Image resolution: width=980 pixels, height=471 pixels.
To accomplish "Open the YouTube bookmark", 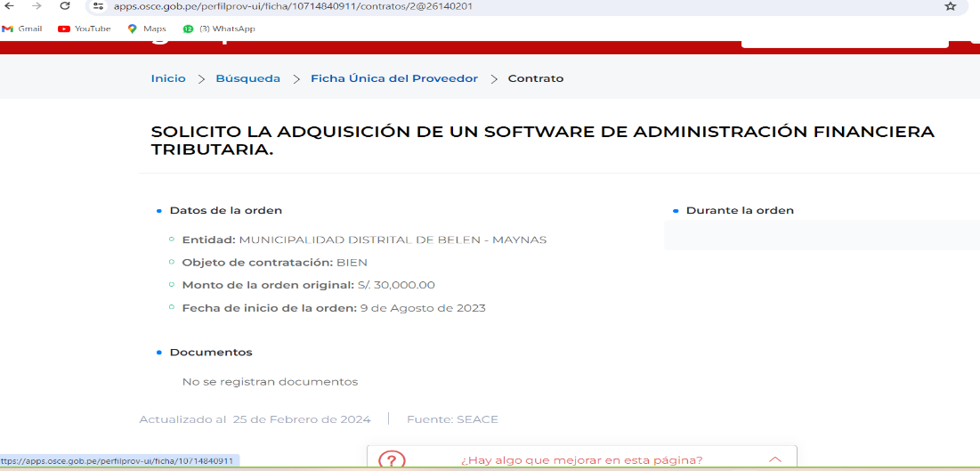I will pyautogui.click(x=85, y=28).
